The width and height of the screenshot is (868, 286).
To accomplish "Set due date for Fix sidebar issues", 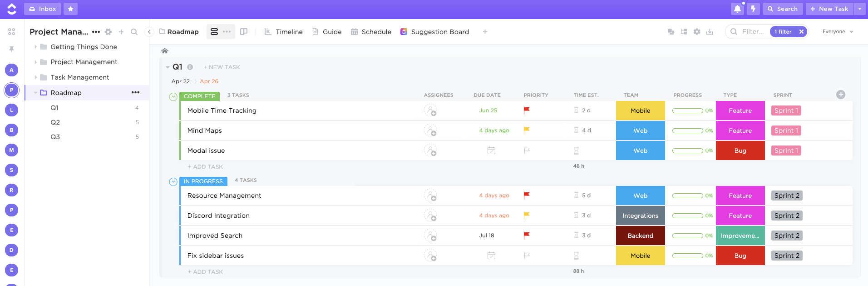I will pos(491,256).
